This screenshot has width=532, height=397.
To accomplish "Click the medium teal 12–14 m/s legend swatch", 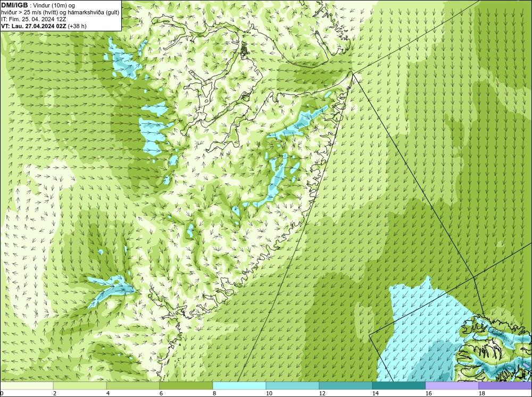I will click(346, 386).
